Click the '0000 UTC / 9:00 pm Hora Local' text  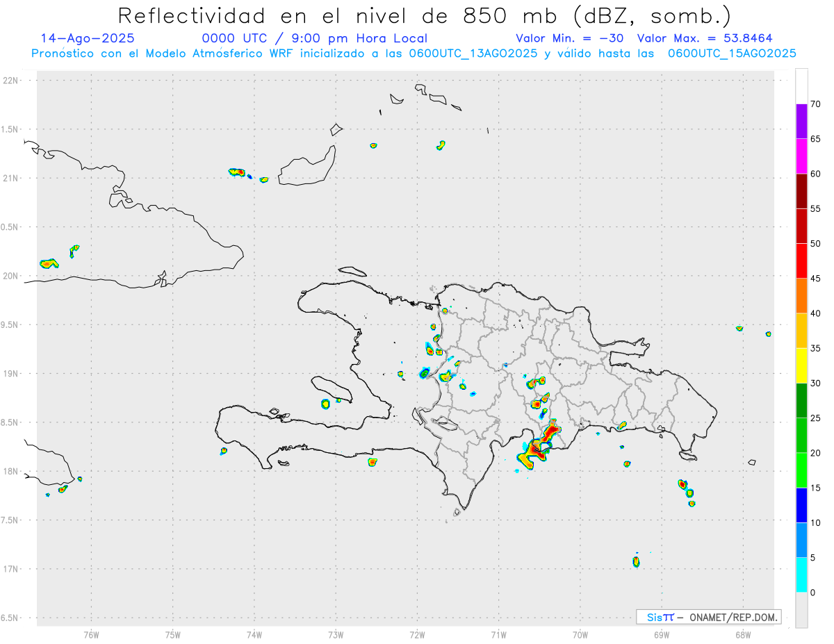point(315,38)
